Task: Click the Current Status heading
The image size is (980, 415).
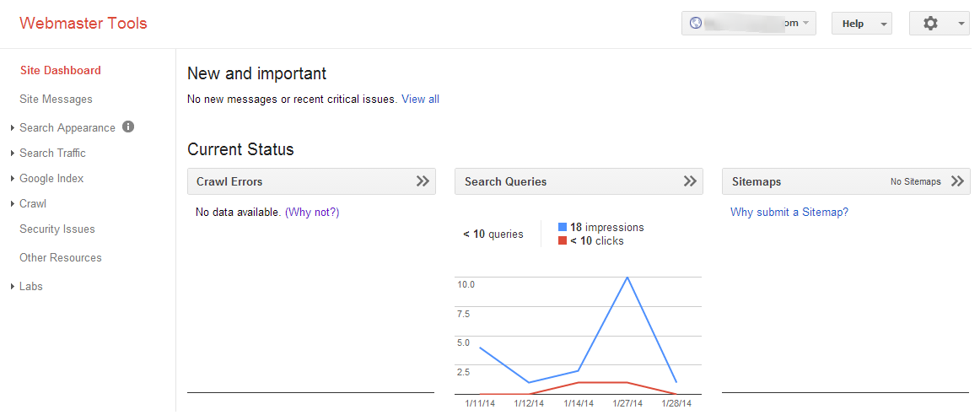Action: click(x=240, y=150)
